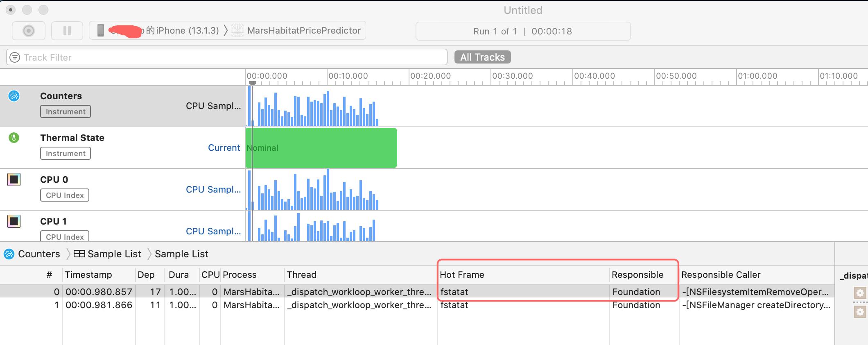Click the Thermal State Instrument badge

[x=66, y=153]
